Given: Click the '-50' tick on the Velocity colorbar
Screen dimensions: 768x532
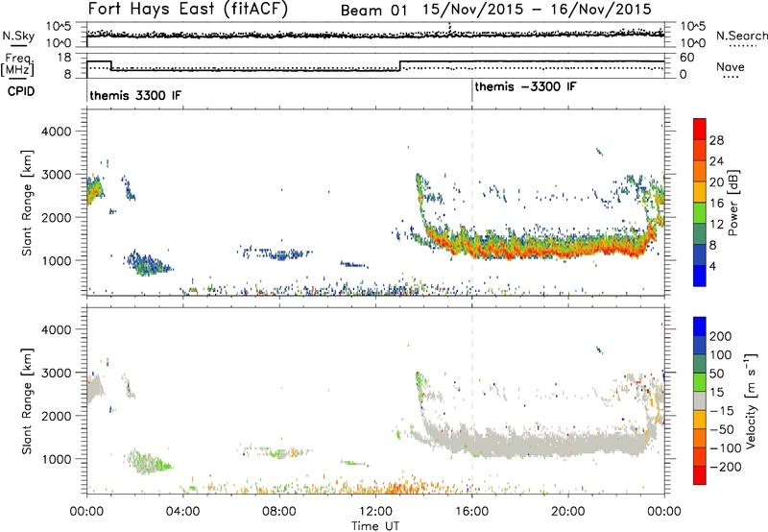Looking at the screenshot, I should (x=722, y=429).
